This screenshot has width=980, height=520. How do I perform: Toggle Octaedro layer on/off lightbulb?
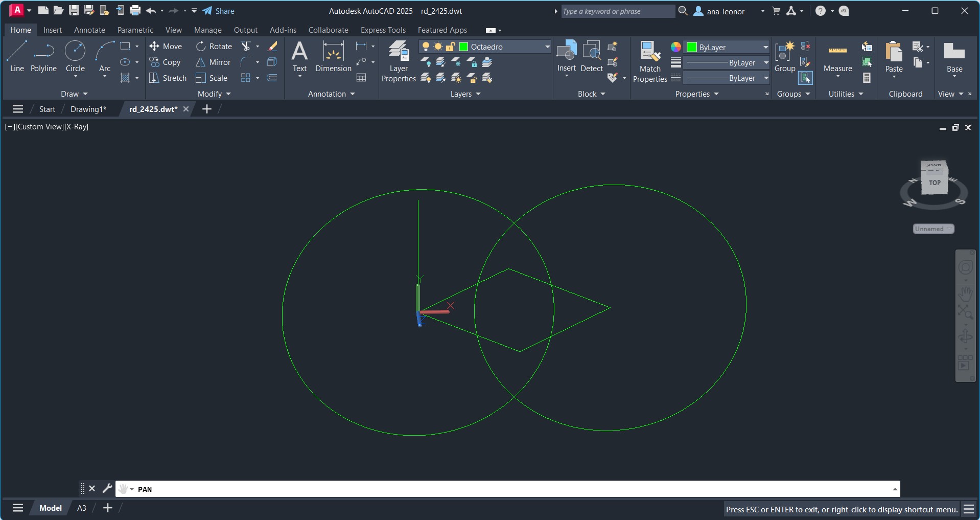click(425, 47)
